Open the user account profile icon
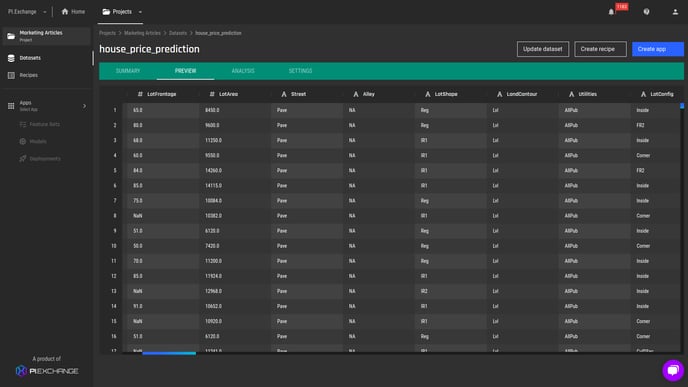This screenshot has height=387, width=688. pos(675,12)
